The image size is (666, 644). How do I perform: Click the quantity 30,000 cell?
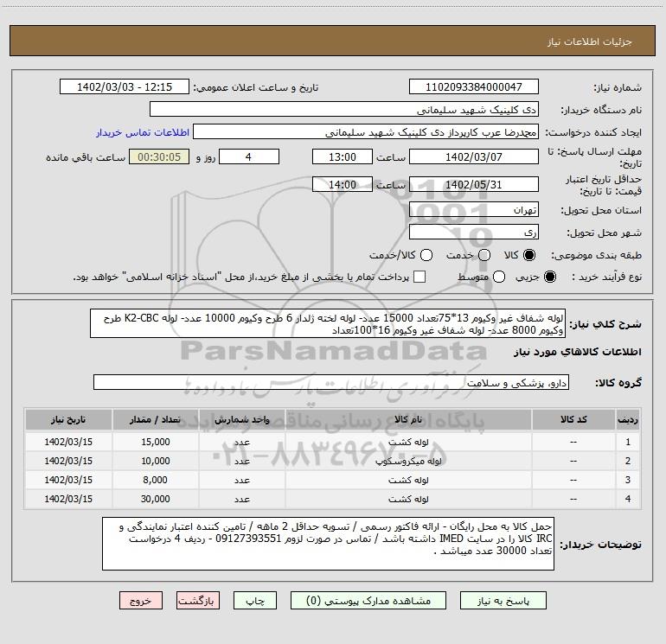click(x=155, y=500)
